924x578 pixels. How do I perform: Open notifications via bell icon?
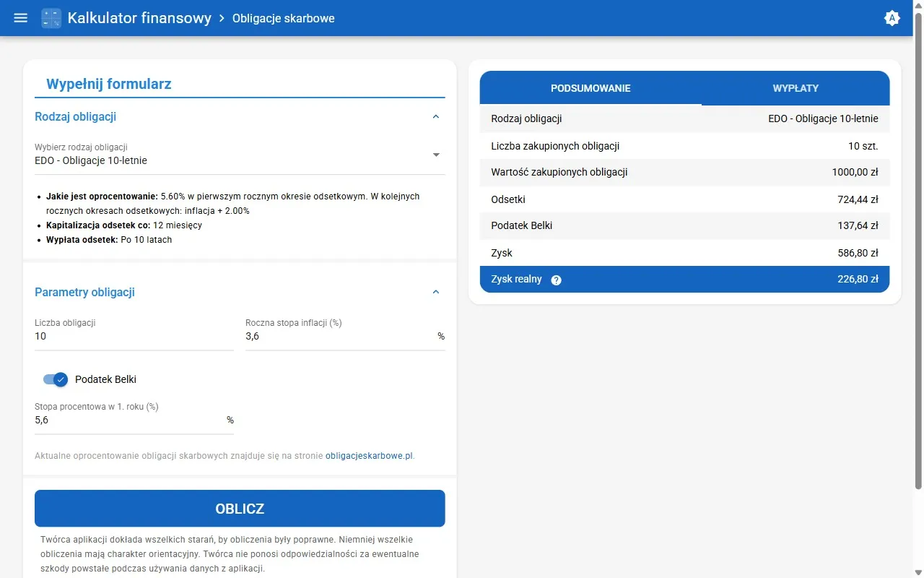892,17
